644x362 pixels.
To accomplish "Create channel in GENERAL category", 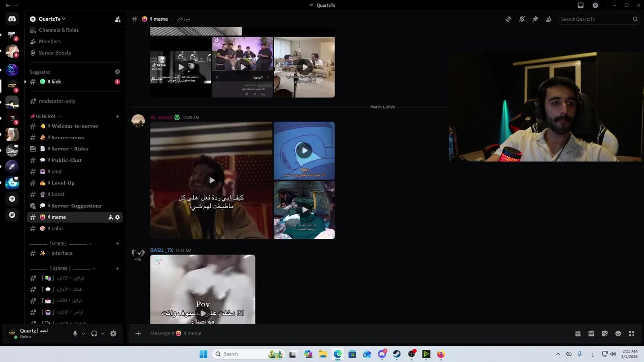I will coord(117,116).
